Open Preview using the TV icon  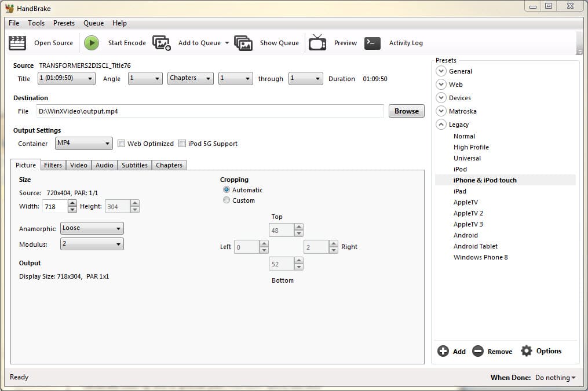pos(317,42)
